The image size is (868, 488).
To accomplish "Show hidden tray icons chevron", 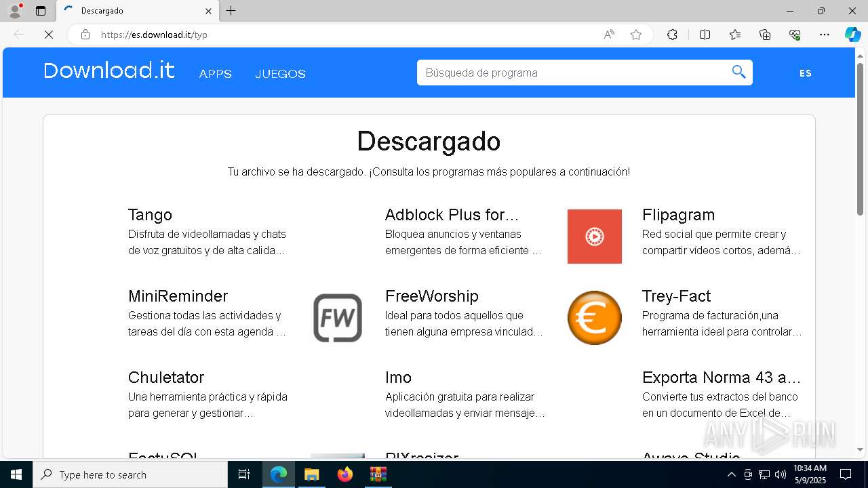I will click(x=731, y=474).
